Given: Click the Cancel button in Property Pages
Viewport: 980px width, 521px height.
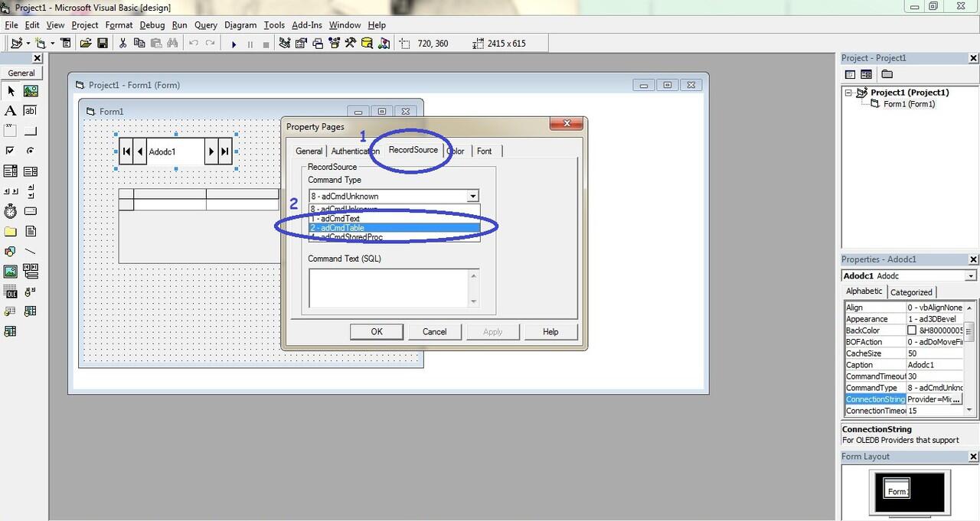Looking at the screenshot, I should coord(434,332).
